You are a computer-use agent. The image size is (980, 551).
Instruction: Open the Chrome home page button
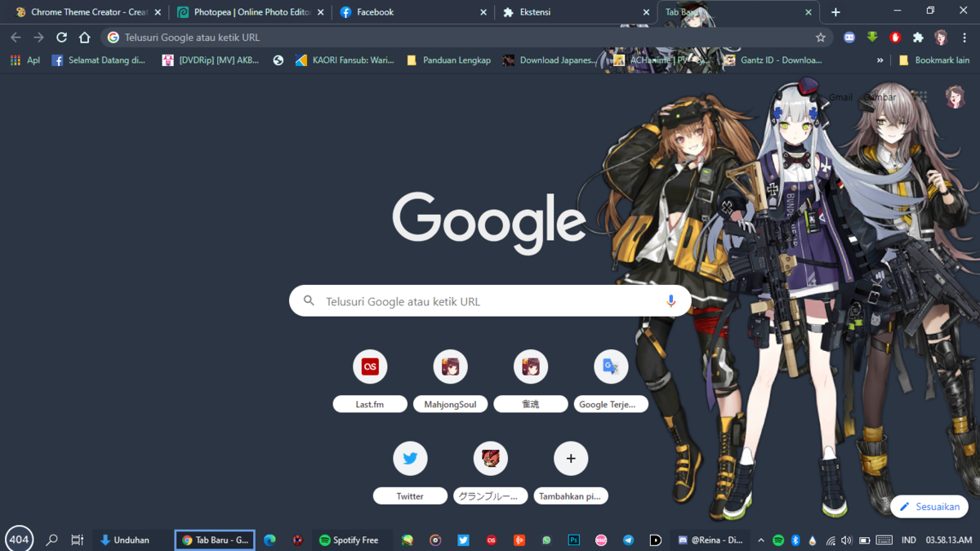coord(84,38)
